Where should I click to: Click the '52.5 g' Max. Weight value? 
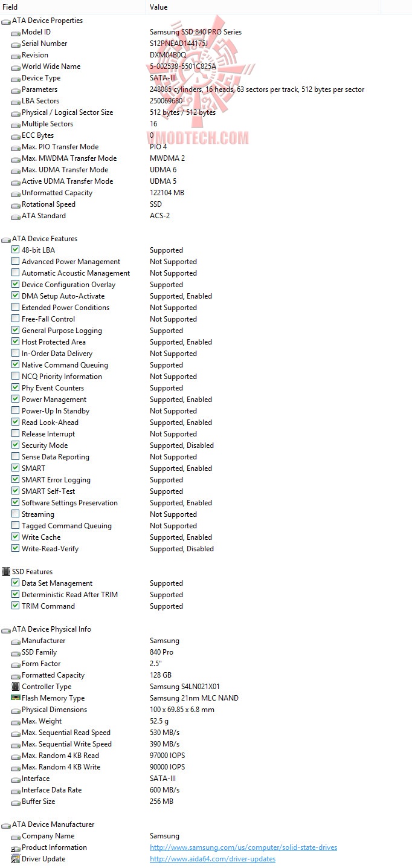158,721
